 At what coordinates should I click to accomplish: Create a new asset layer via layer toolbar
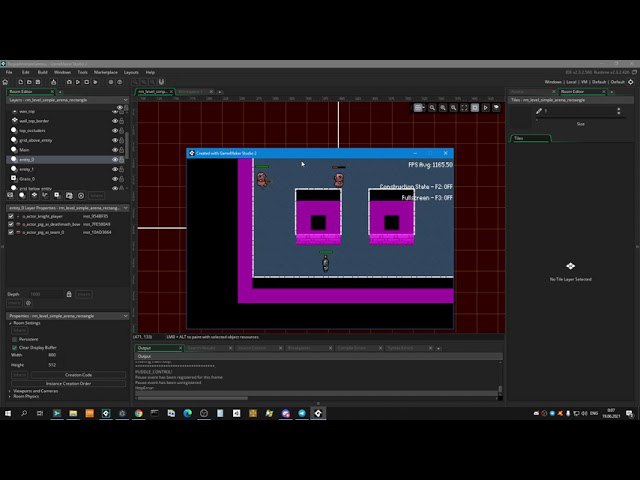point(57,196)
